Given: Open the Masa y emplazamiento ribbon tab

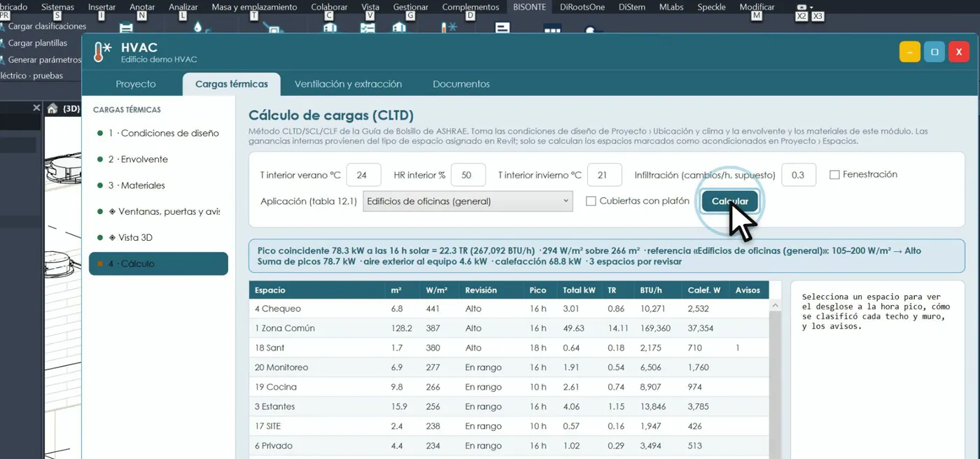Looking at the screenshot, I should click(254, 7).
